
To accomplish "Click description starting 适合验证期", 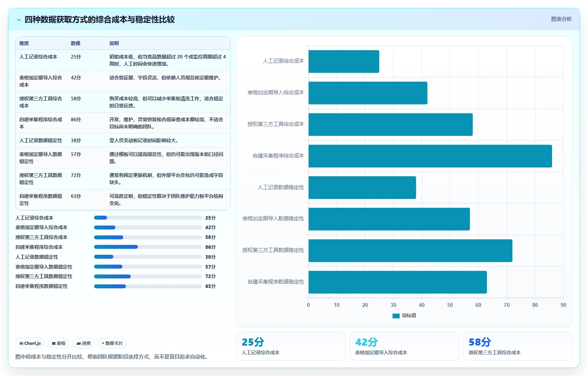I will [x=165, y=78].
